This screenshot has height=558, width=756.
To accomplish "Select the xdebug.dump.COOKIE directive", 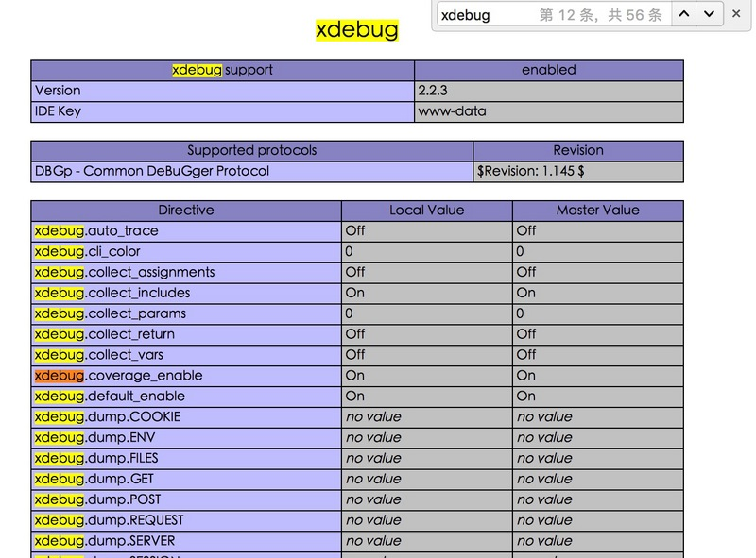I will tap(186, 417).
